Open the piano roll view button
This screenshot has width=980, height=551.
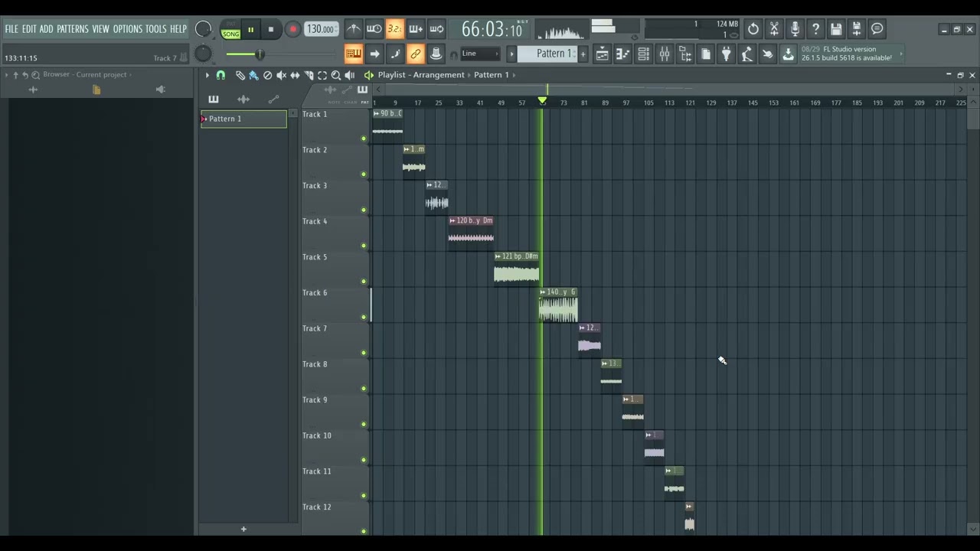coord(622,54)
